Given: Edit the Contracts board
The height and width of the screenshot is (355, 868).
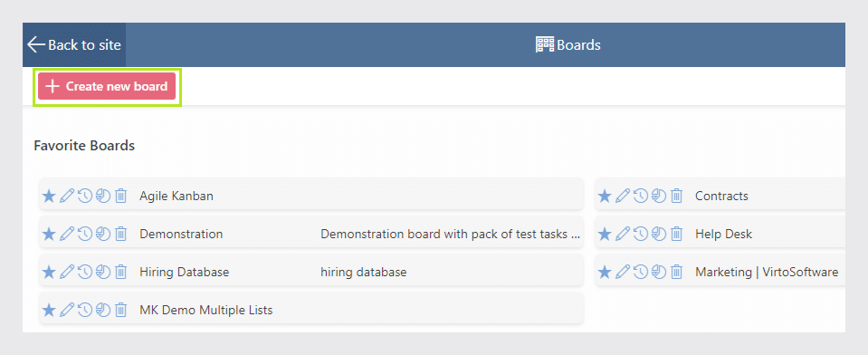Looking at the screenshot, I should (623, 196).
